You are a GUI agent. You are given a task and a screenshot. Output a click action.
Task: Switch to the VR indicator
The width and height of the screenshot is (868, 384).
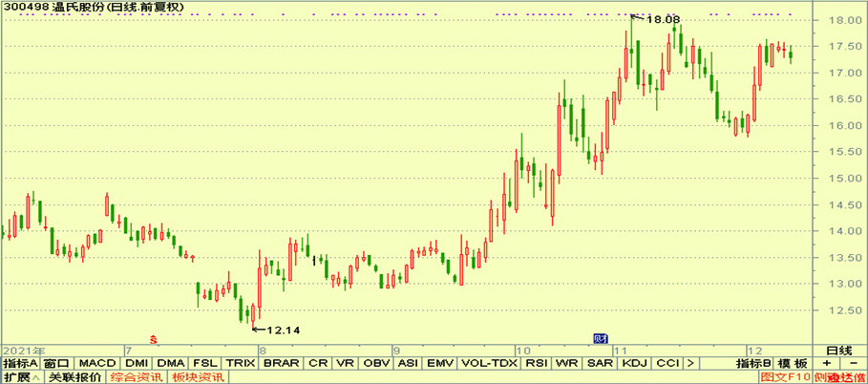346,364
